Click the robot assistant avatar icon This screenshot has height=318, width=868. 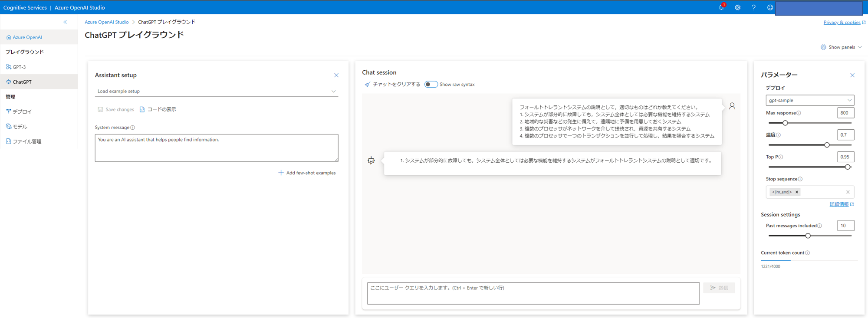point(371,161)
